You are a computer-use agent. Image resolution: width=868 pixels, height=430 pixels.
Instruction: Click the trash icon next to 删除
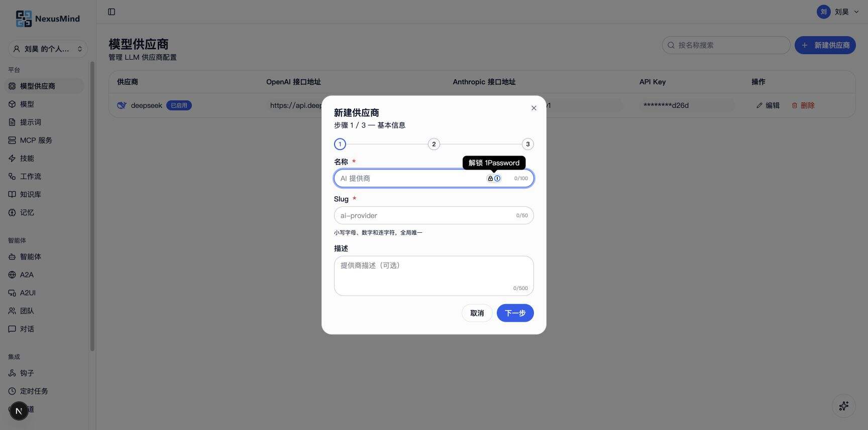point(795,105)
